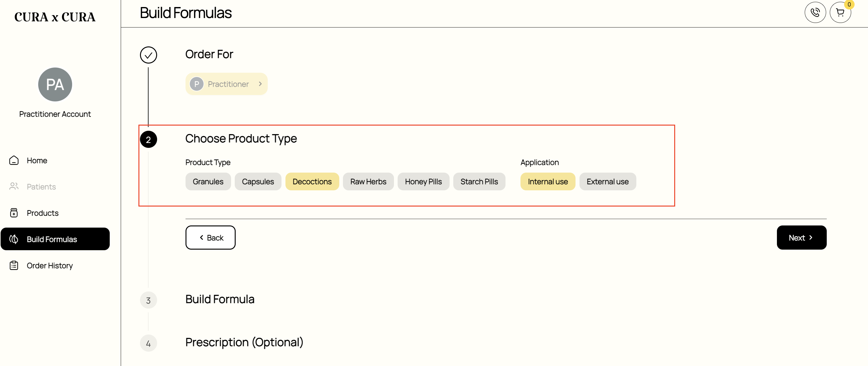Click the Application label
This screenshot has width=868, height=366.
point(539,162)
